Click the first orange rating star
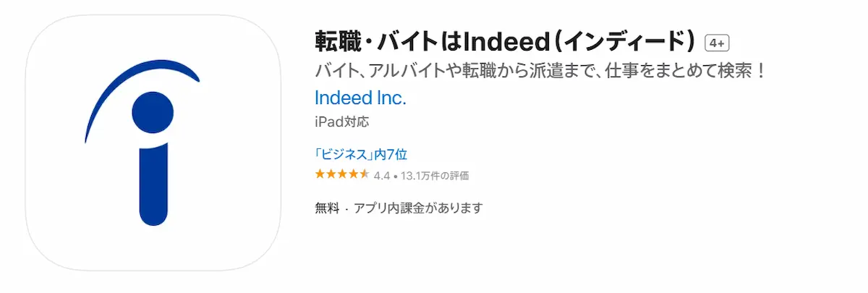 pos(320,175)
